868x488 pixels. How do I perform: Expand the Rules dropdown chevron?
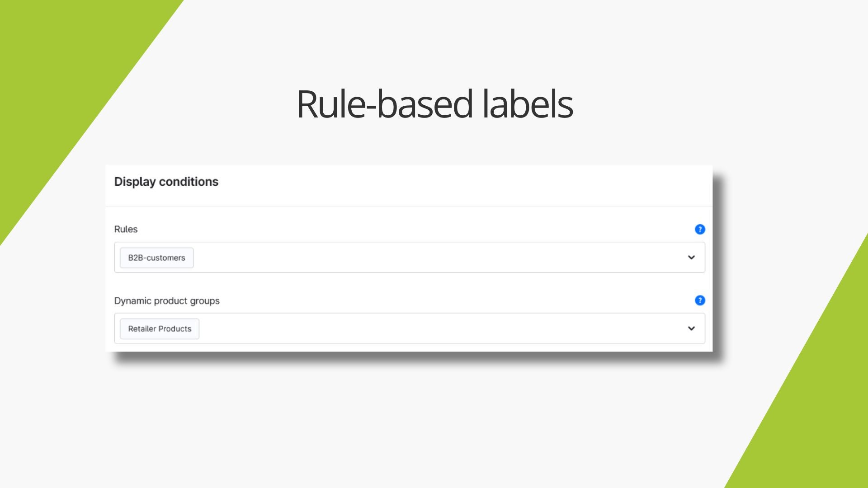point(691,258)
